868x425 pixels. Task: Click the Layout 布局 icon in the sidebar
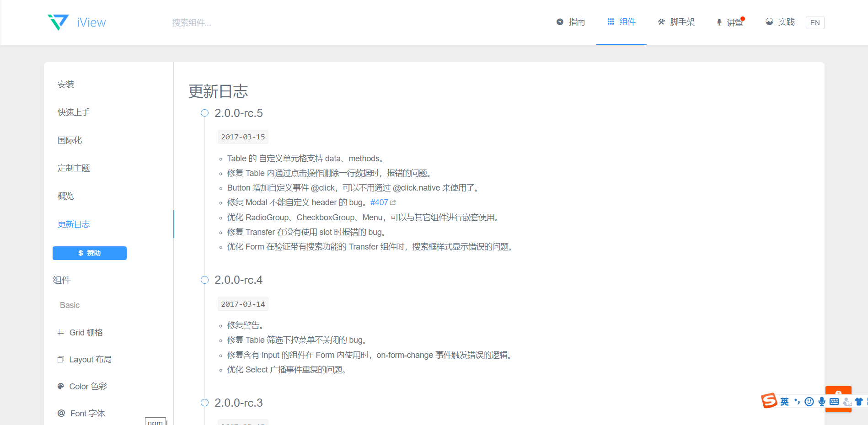(61, 359)
